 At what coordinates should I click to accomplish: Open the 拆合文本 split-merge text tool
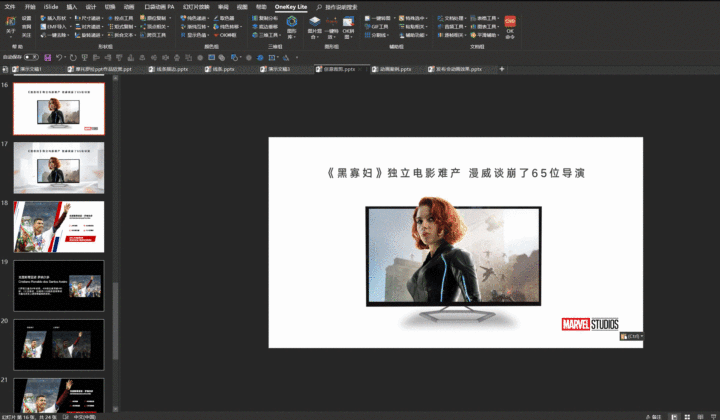(x=121, y=35)
